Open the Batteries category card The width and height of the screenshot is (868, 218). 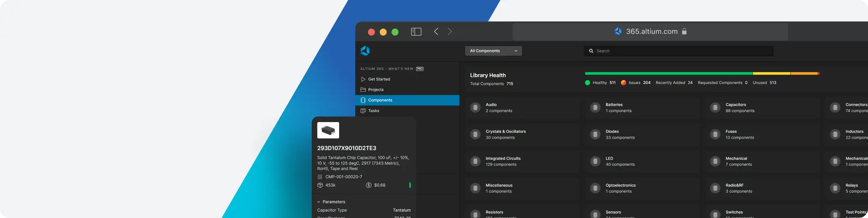[x=642, y=108]
